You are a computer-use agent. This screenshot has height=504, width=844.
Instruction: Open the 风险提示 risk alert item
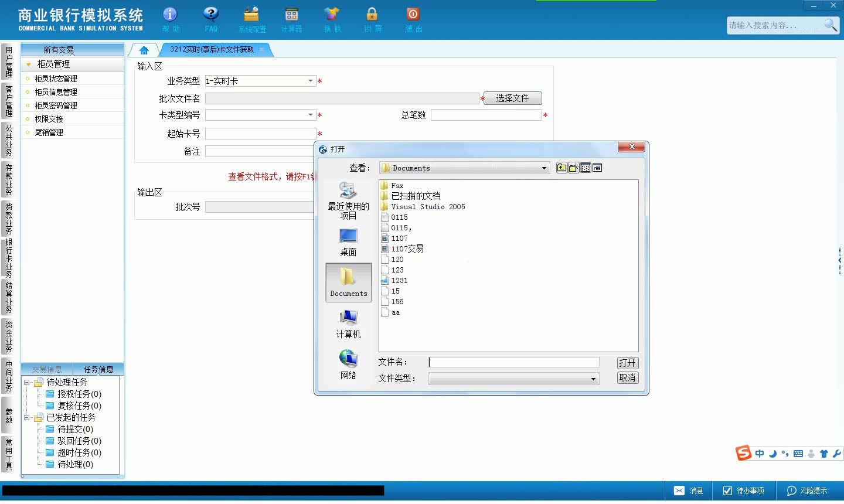click(807, 491)
